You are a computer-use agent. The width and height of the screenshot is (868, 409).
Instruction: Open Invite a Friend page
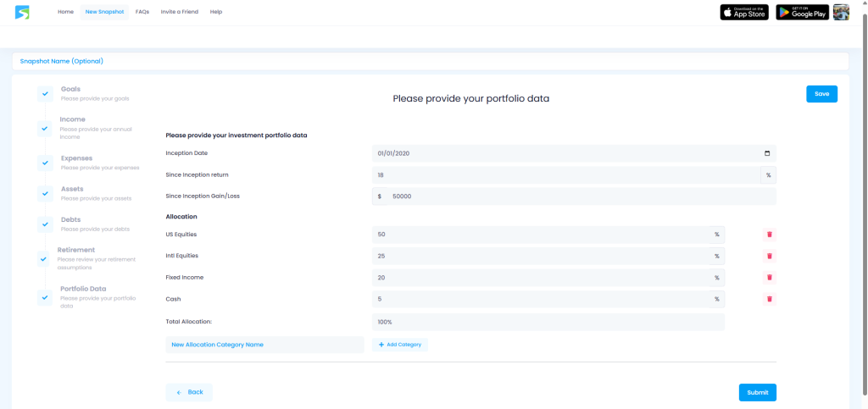(180, 12)
